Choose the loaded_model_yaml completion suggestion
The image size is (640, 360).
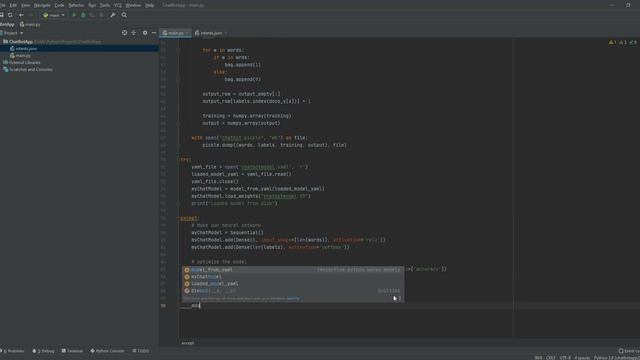pyautogui.click(x=293, y=284)
